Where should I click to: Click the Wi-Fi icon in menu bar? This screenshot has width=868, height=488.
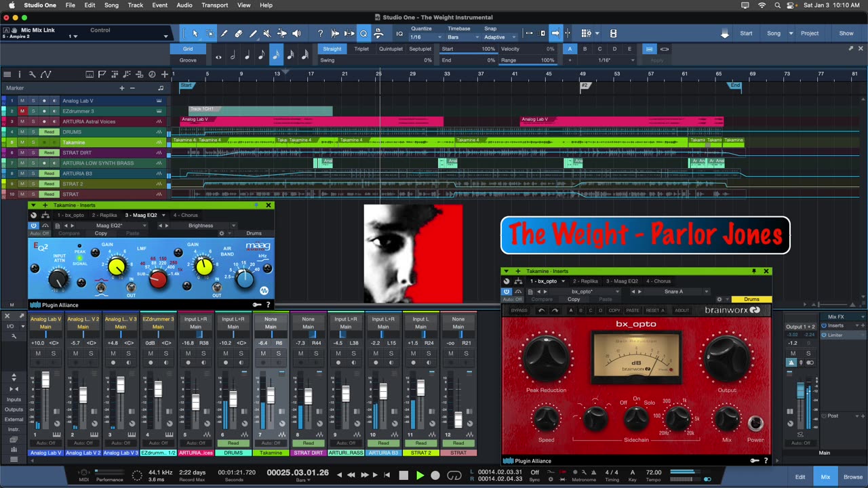pyautogui.click(x=762, y=5)
